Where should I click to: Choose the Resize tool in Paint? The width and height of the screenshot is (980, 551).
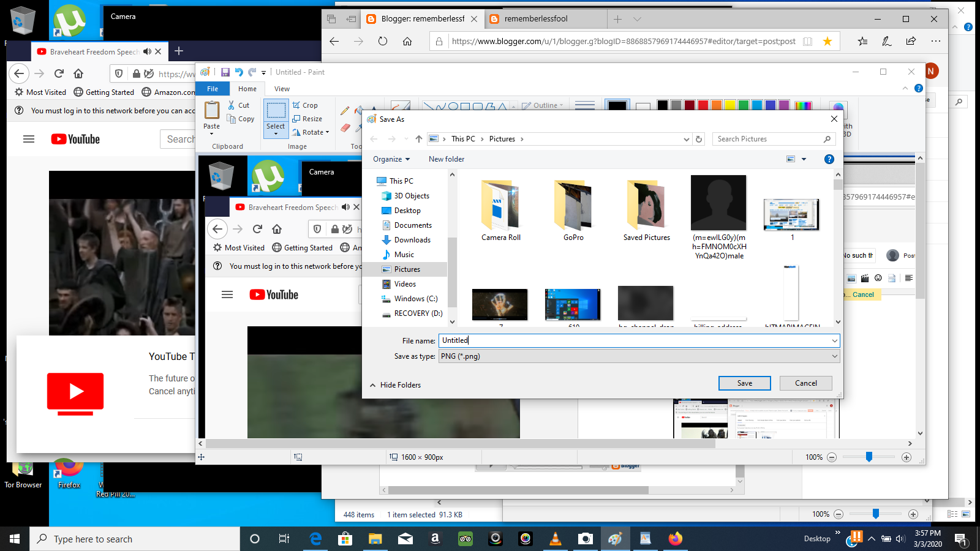point(307,119)
